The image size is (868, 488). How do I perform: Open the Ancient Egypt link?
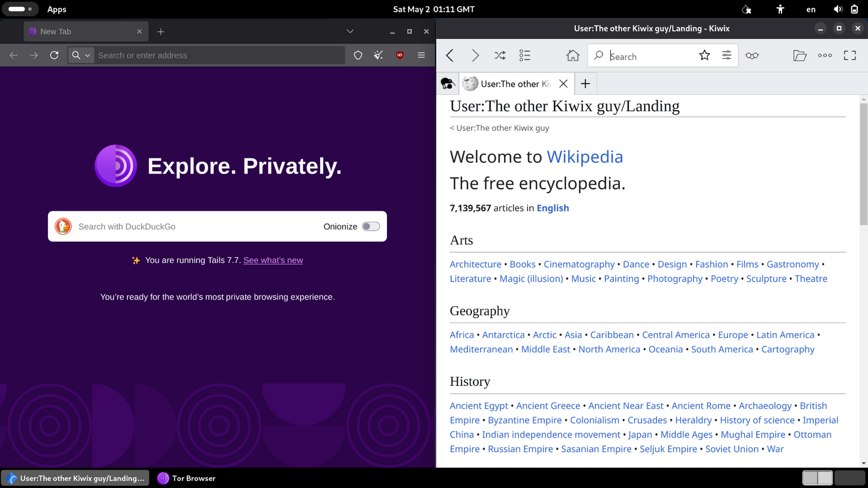coord(479,406)
